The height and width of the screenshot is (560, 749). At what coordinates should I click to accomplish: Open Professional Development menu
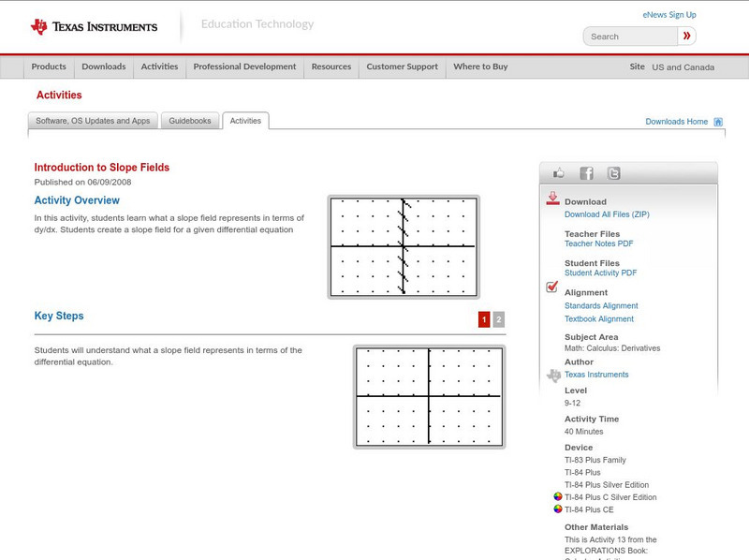[244, 66]
